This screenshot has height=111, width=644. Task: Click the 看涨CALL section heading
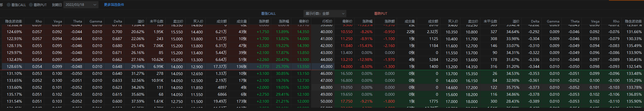pyautogui.click(x=268, y=13)
